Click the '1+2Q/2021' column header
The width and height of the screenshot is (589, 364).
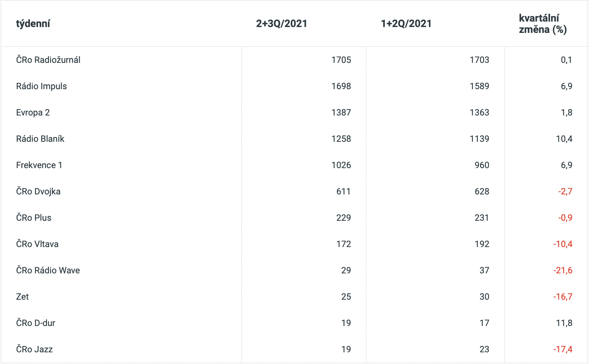click(406, 24)
